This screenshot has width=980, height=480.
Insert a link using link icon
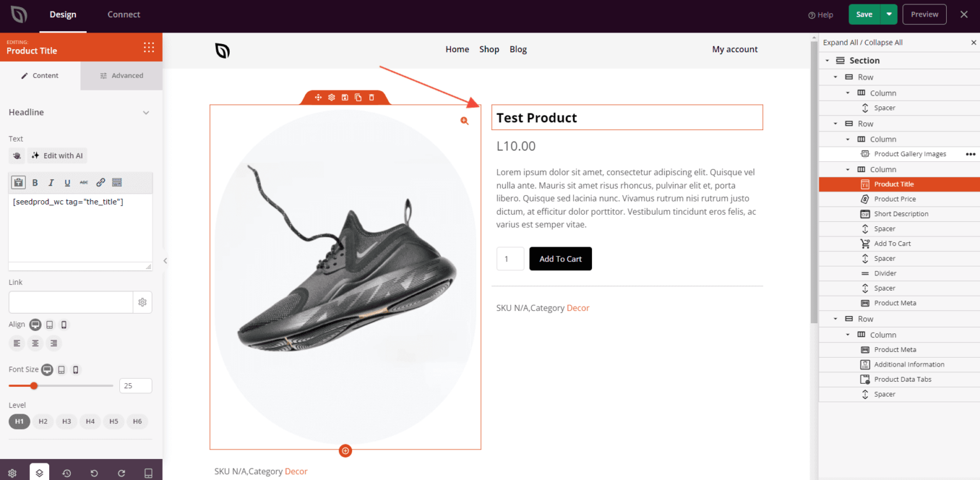click(100, 182)
